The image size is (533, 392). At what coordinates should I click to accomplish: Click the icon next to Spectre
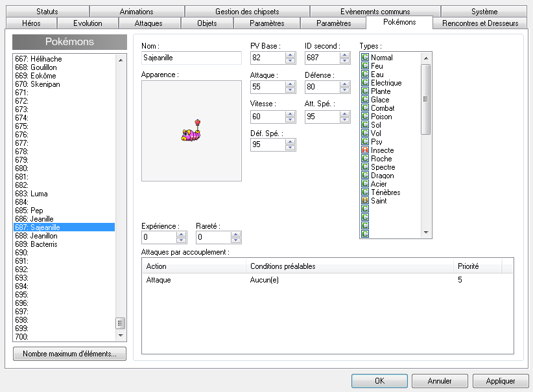coord(365,167)
